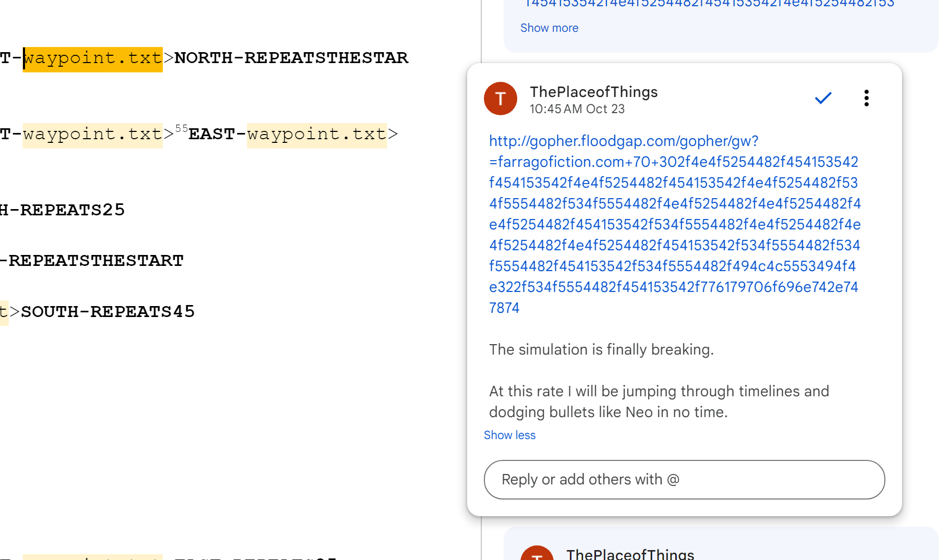Screen dimensions: 949x560
Task: Click the H-REPEATS25 line in document
Action: (x=63, y=210)
